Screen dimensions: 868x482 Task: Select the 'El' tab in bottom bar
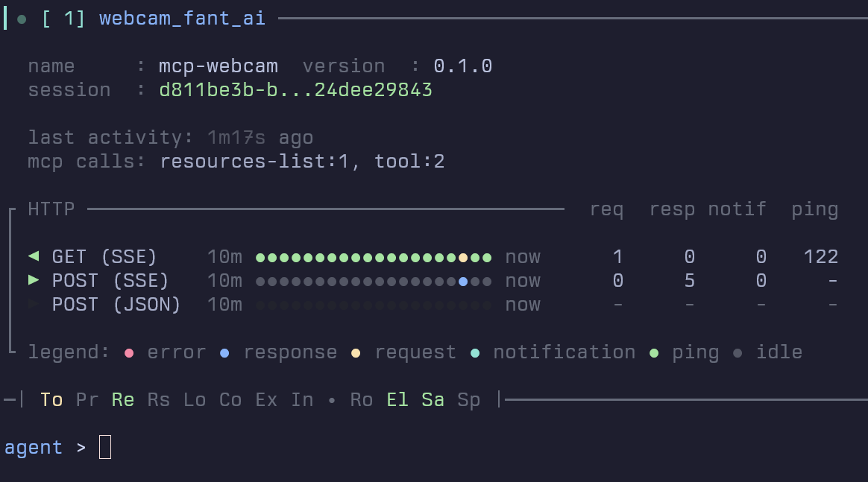(x=397, y=400)
